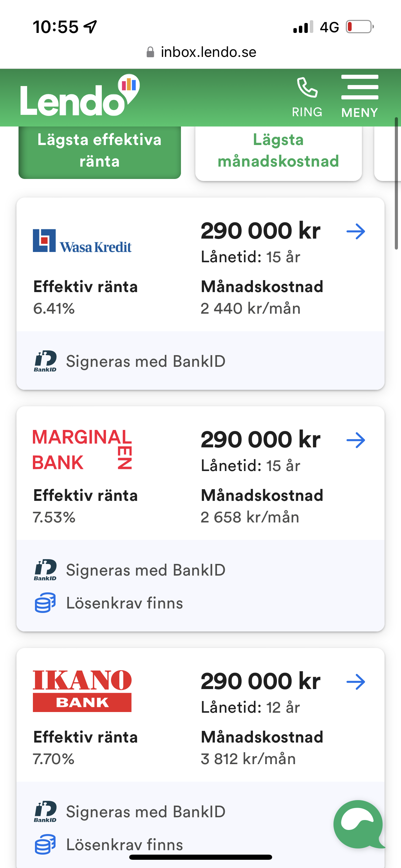This screenshot has width=401, height=868.
Task: Select the Lägsta effektiva ränta tab
Action: (x=99, y=151)
